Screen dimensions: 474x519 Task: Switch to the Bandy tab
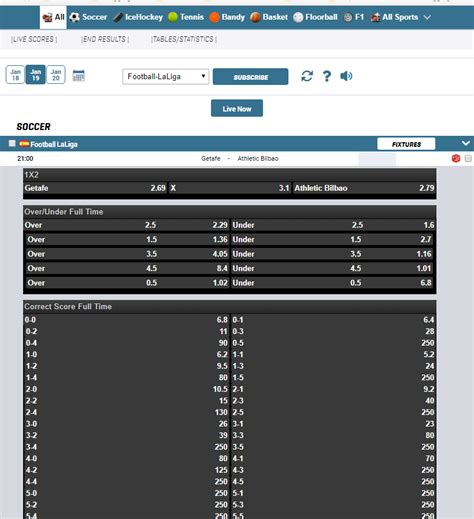227,17
